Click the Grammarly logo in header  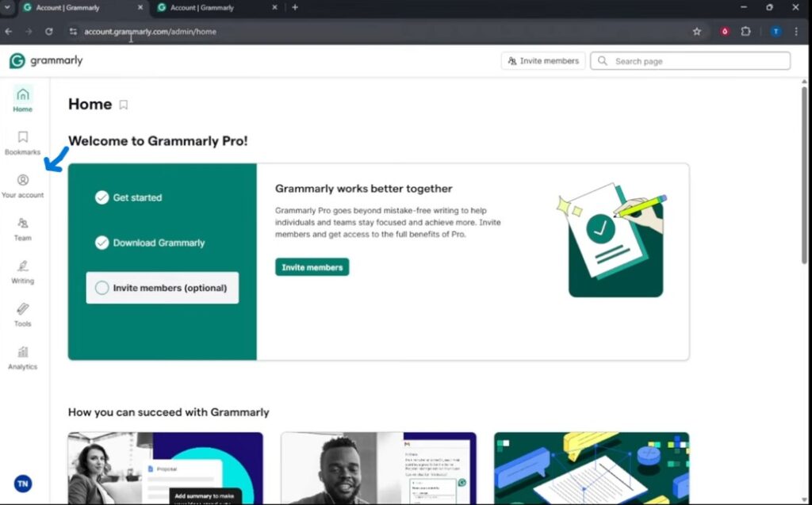46,61
